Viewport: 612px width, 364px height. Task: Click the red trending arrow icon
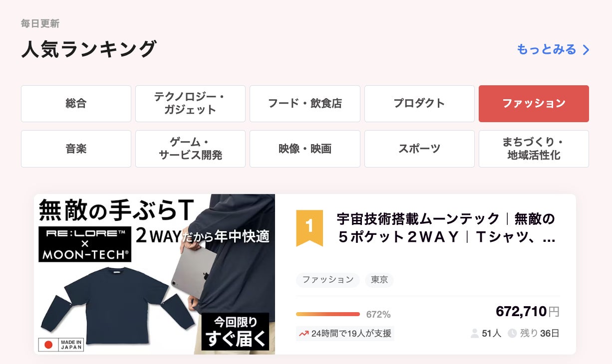tap(304, 334)
